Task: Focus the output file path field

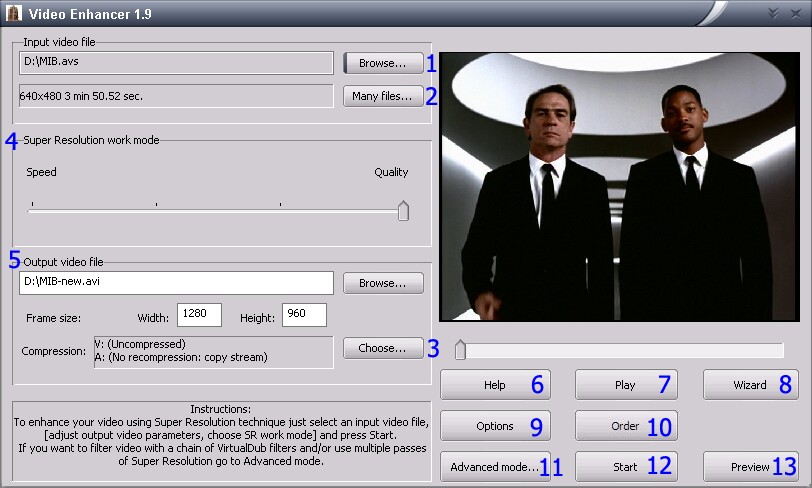Action: click(177, 283)
